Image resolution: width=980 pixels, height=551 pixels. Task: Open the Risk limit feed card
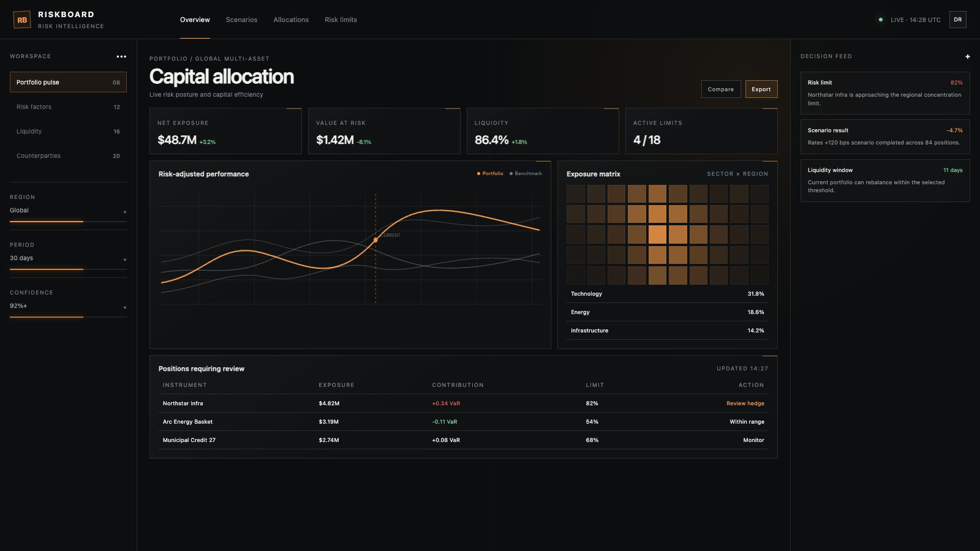click(x=885, y=93)
